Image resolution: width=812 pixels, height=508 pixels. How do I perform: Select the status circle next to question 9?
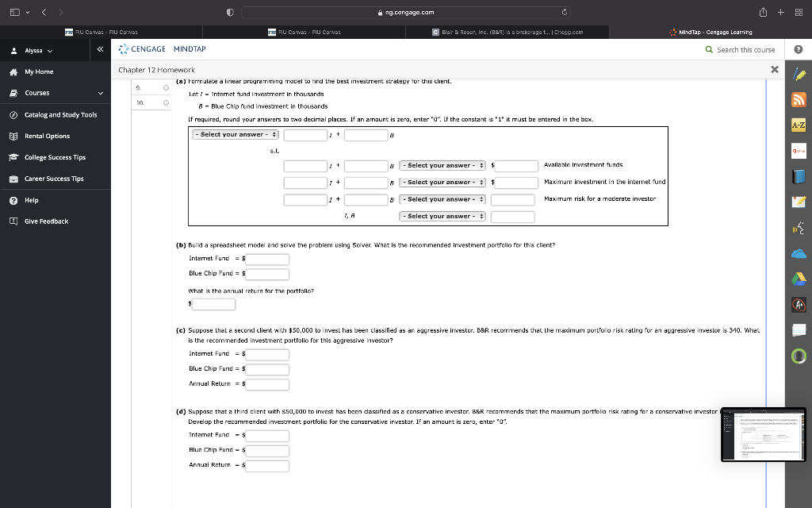click(x=165, y=88)
